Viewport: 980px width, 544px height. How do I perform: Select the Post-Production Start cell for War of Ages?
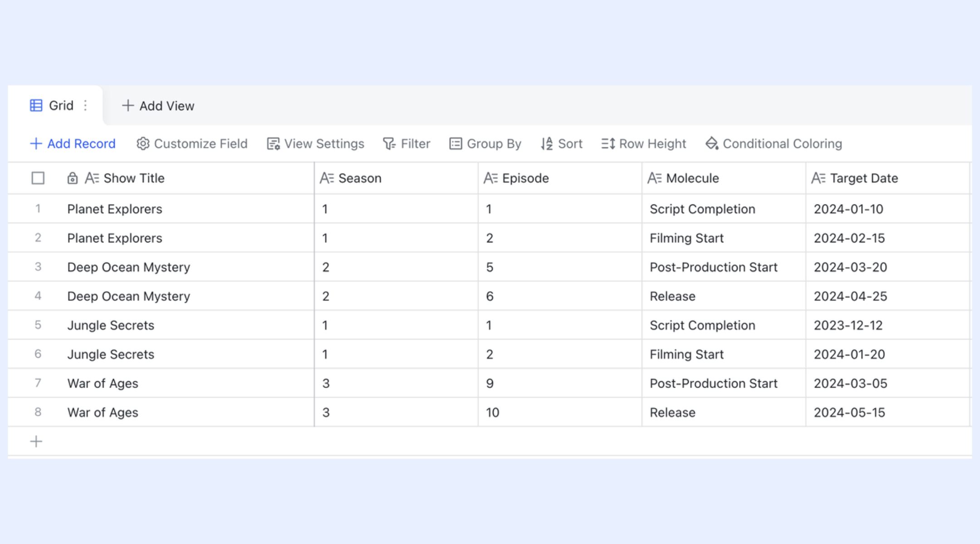[x=724, y=383]
